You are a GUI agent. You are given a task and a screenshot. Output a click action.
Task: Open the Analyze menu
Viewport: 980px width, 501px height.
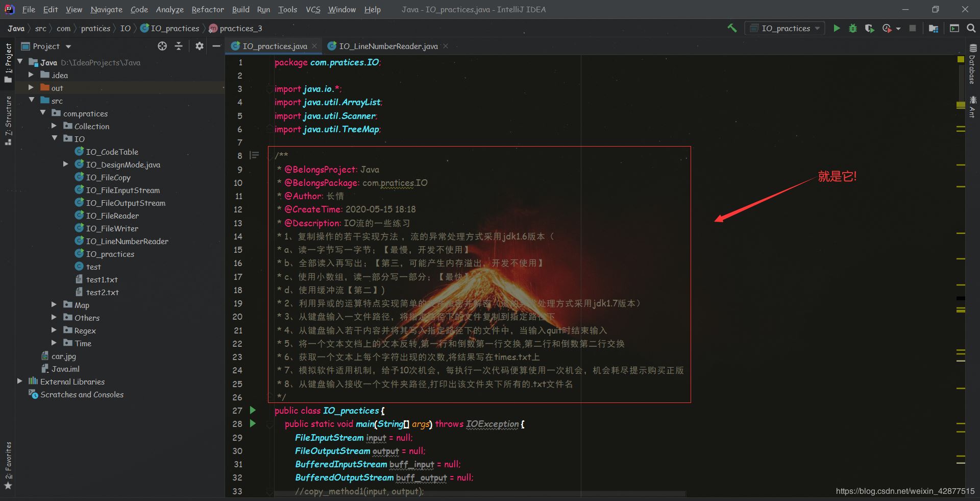click(169, 9)
